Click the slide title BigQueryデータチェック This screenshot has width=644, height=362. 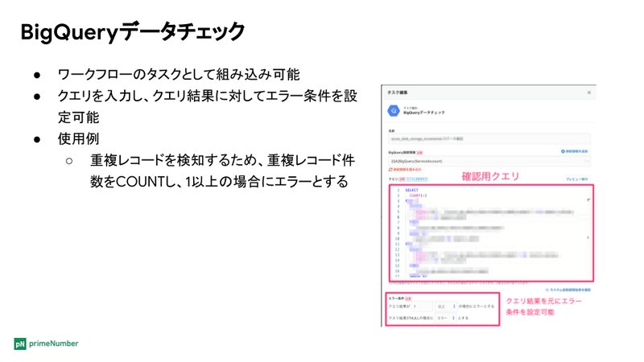coord(133,31)
